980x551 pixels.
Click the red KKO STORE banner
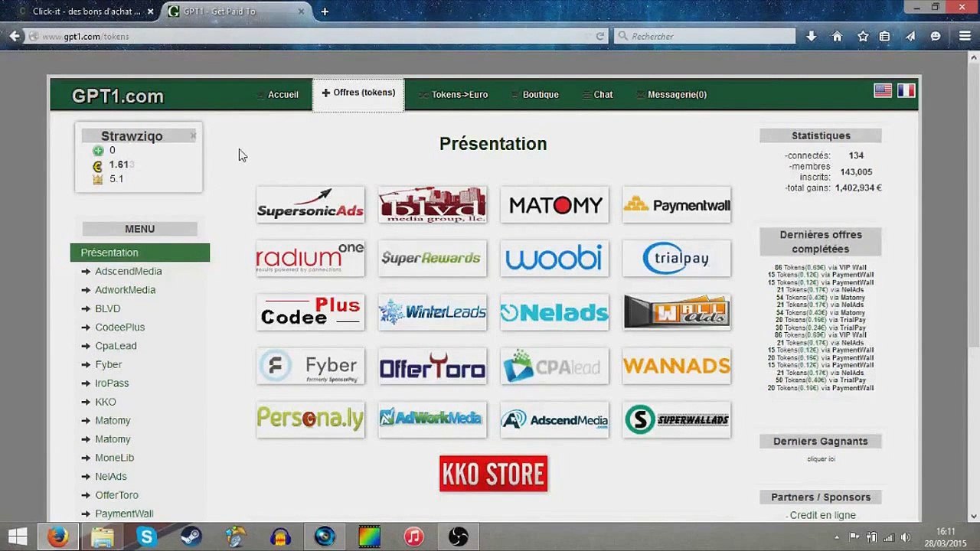(x=494, y=474)
